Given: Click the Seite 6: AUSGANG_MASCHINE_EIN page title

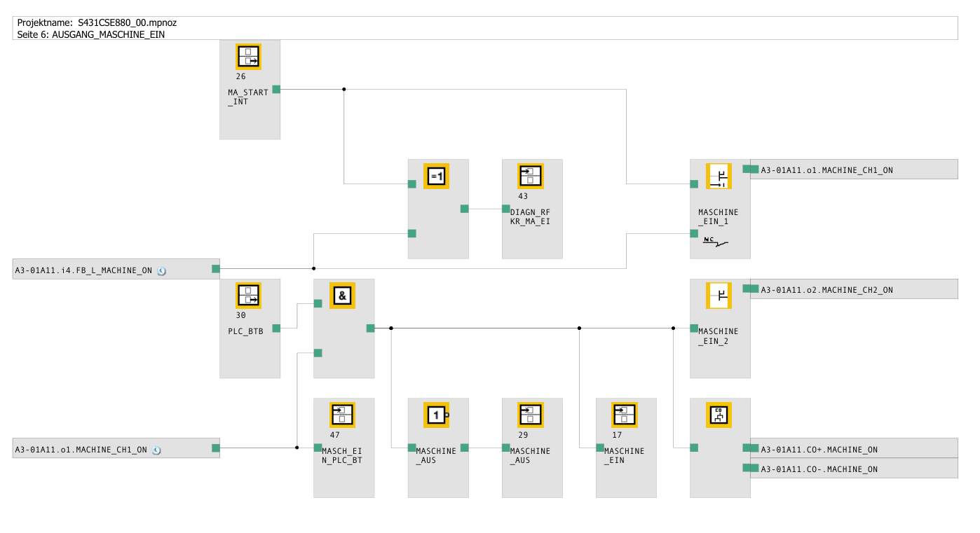Looking at the screenshot, I should pyautogui.click(x=91, y=34).
